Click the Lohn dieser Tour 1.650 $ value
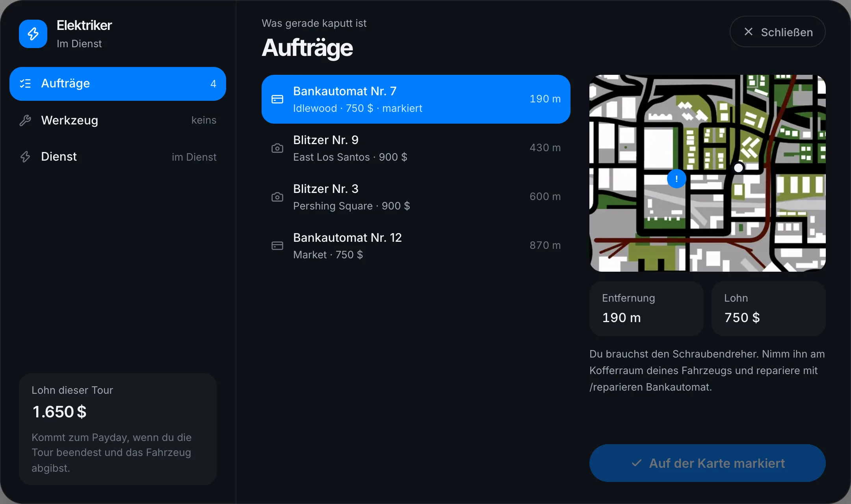The height and width of the screenshot is (504, 851). (59, 412)
